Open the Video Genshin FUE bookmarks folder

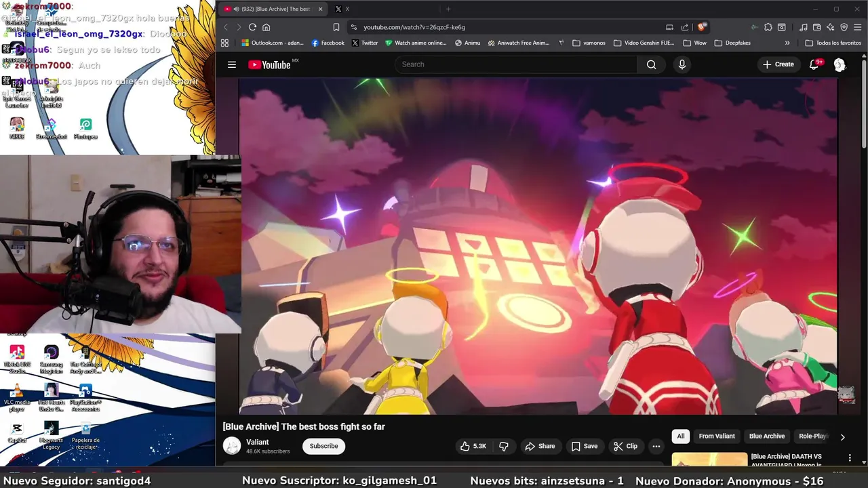644,43
